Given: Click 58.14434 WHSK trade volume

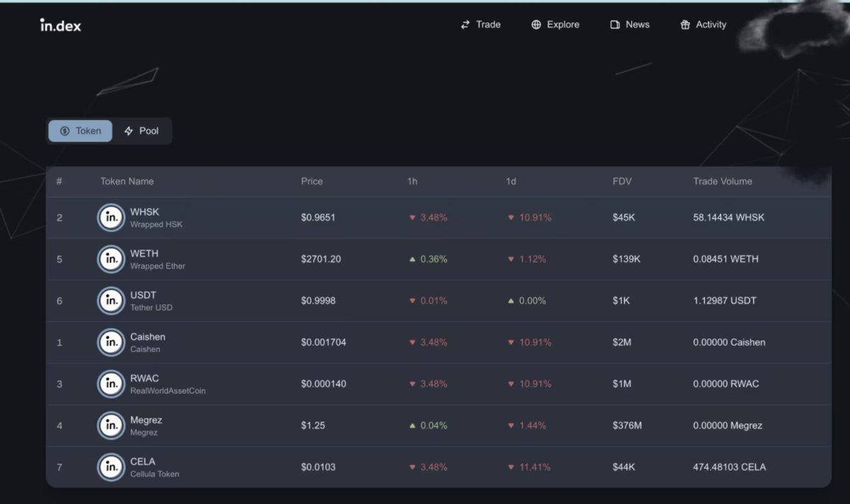Looking at the screenshot, I should 729,217.
